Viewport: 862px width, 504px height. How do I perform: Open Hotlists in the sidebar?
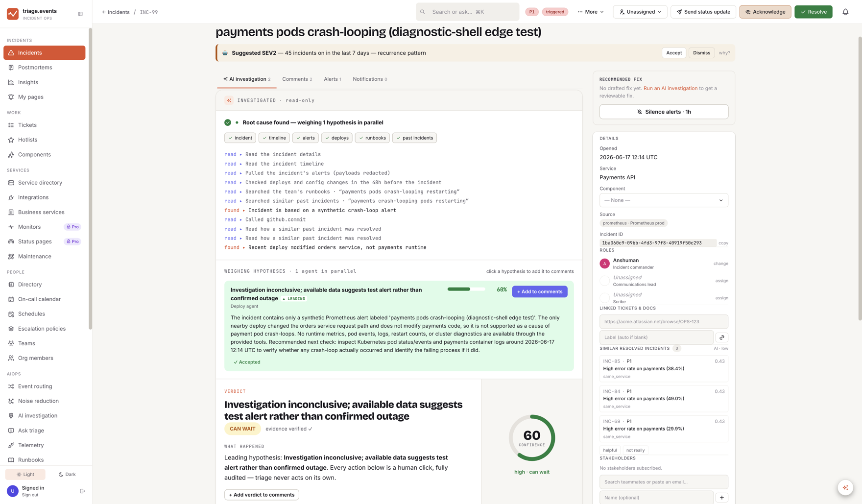click(x=44, y=140)
